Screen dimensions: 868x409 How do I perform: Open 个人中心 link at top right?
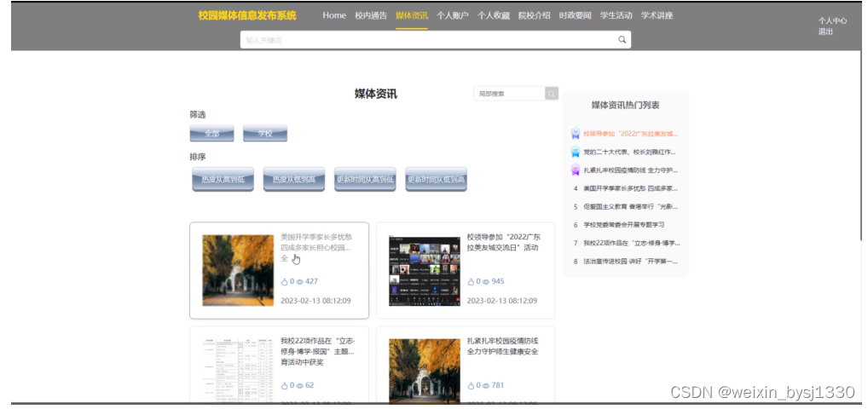[x=832, y=21]
